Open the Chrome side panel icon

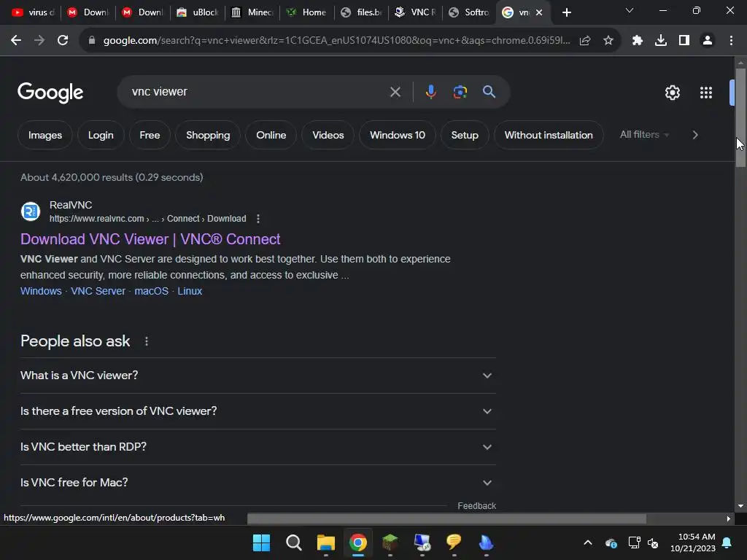coord(684,41)
